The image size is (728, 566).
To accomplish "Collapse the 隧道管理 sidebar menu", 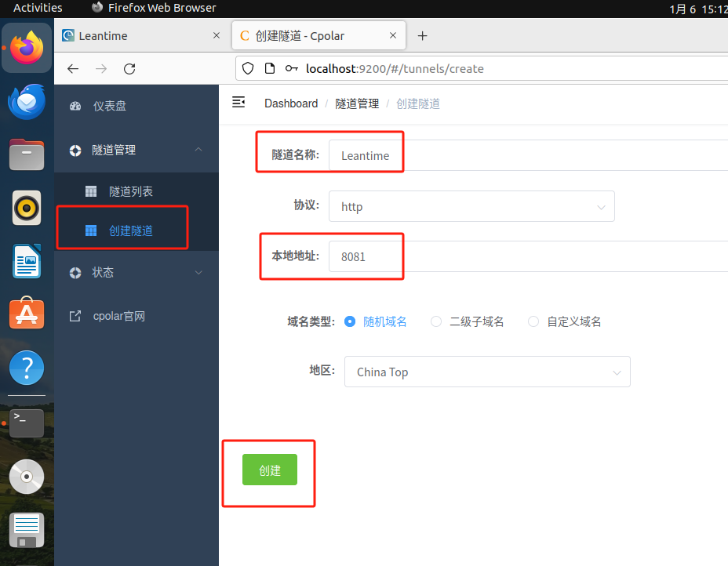I will point(136,150).
